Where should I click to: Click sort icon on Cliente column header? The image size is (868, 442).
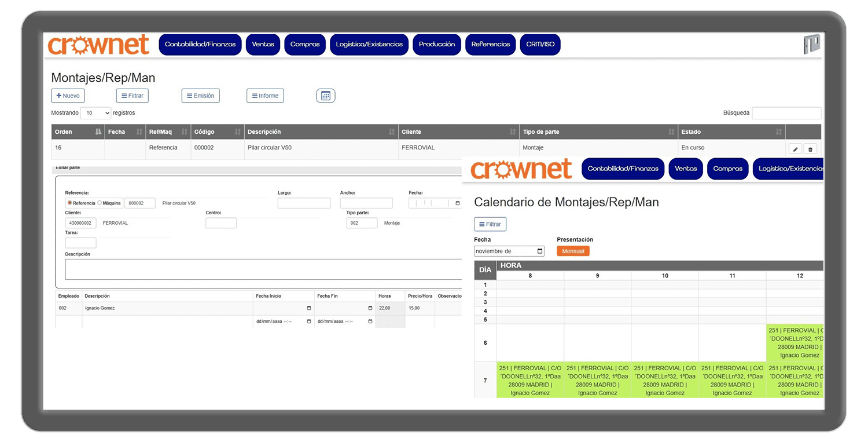(513, 132)
